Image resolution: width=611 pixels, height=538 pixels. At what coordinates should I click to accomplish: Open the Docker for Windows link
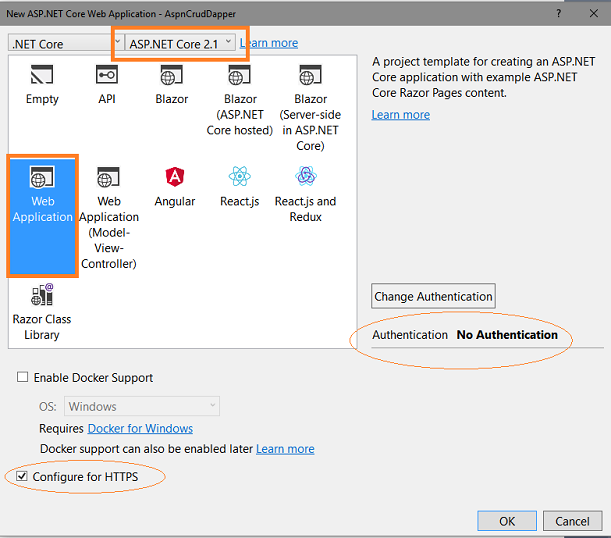coord(140,429)
